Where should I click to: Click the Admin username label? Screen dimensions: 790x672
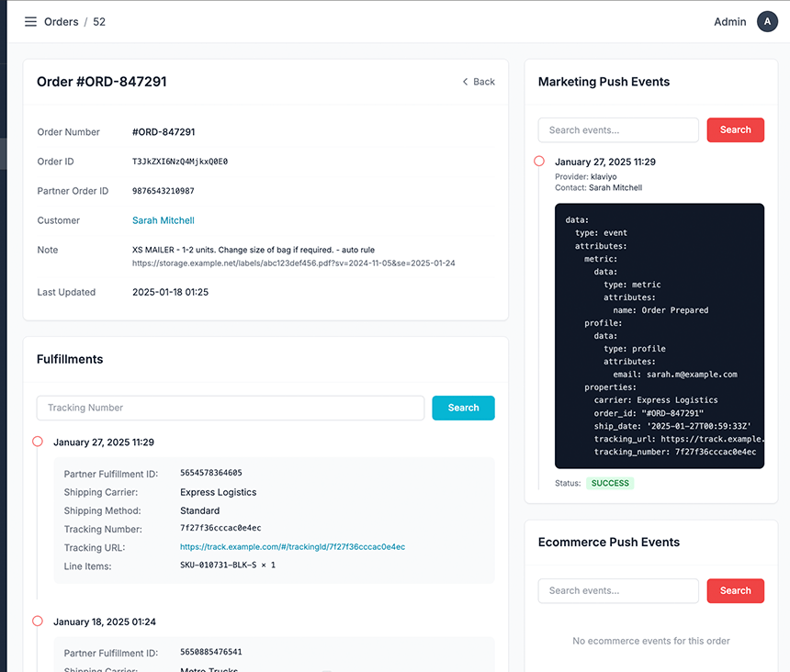[730, 22]
